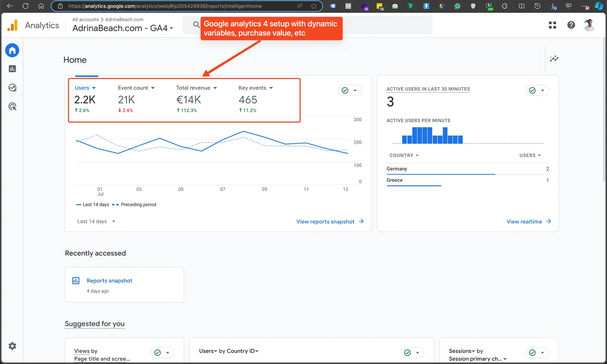Open Explore from the left sidebar
The width and height of the screenshot is (607, 364).
12,88
